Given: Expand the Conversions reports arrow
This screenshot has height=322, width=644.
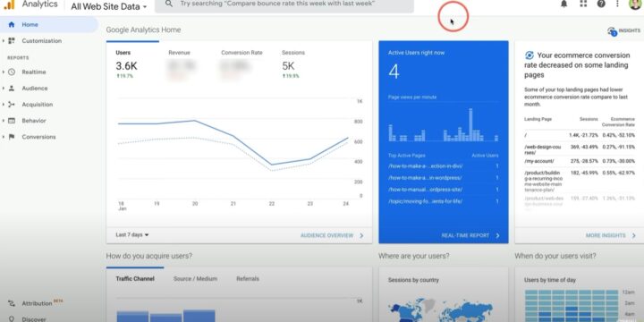Looking at the screenshot, I should (4, 137).
